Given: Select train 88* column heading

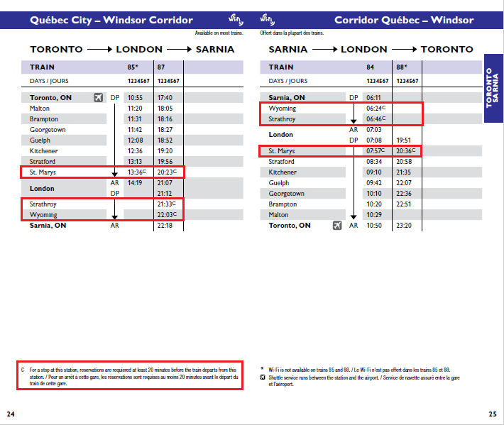Looking at the screenshot, I should coord(402,67).
